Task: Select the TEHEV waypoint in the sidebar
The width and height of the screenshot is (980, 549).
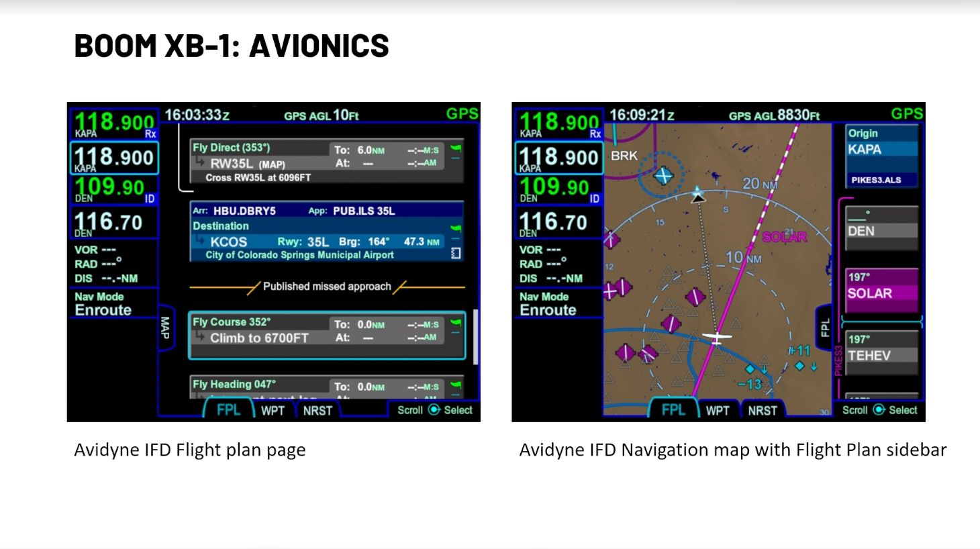Action: click(x=882, y=350)
